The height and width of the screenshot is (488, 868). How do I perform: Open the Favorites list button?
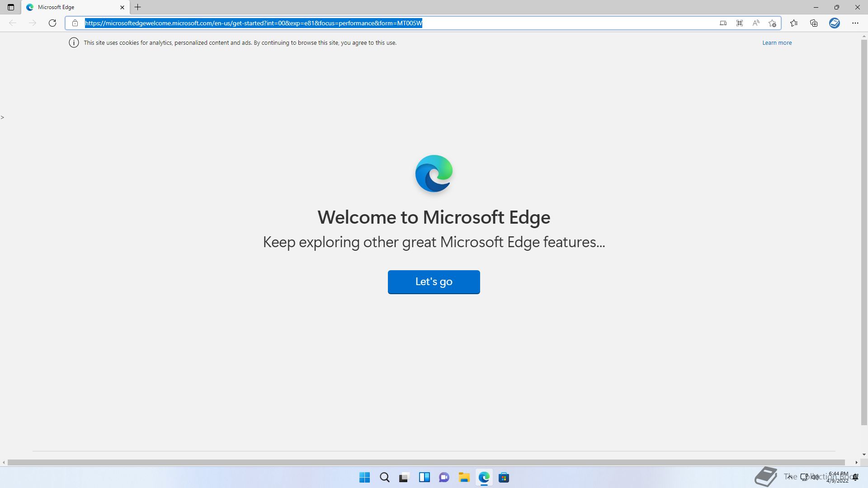pos(793,23)
